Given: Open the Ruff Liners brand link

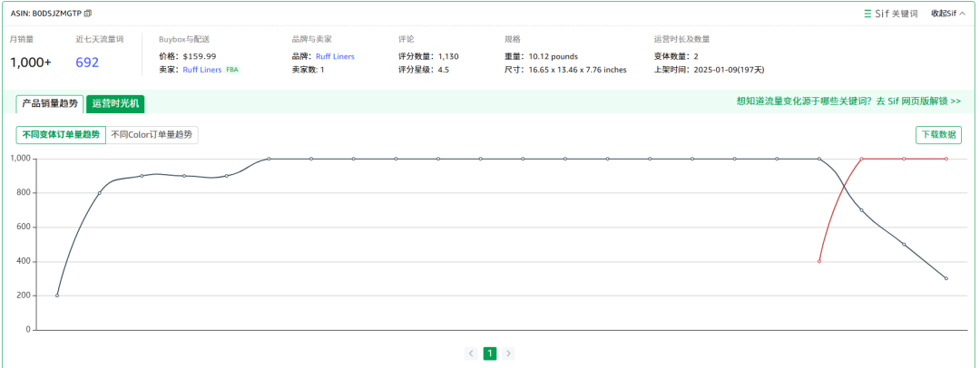Looking at the screenshot, I should 335,56.
